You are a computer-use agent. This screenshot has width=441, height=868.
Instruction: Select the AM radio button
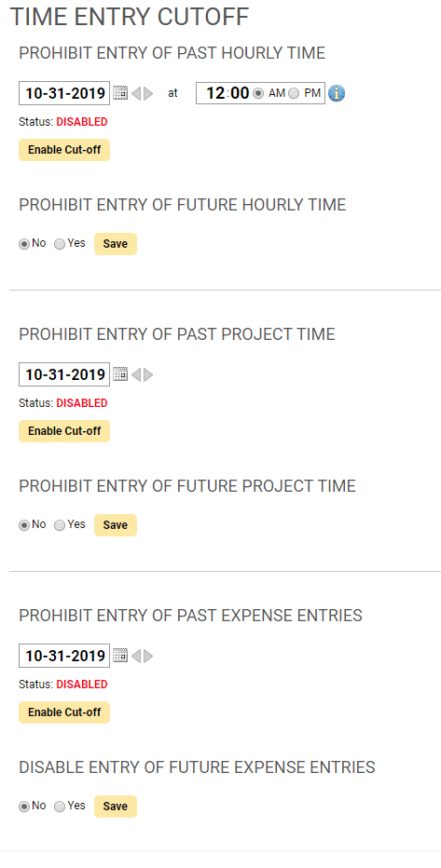[x=257, y=93]
